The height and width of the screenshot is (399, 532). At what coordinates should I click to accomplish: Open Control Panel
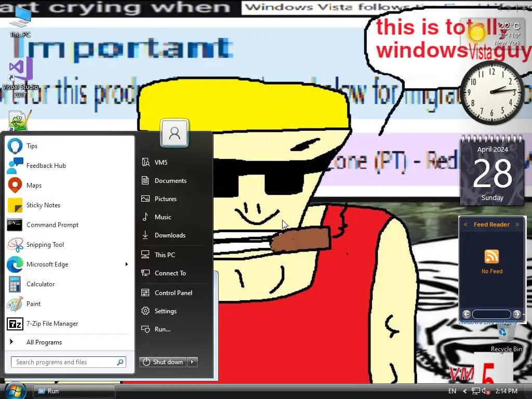tap(174, 293)
